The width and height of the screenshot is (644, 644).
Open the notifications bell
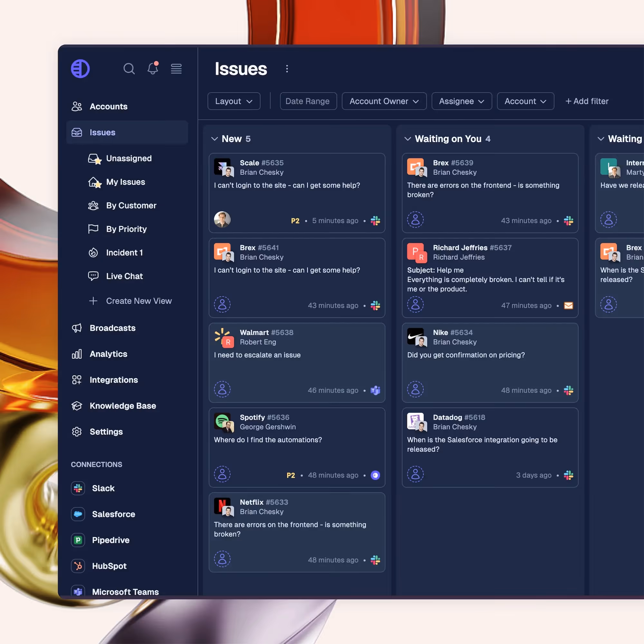pos(153,68)
